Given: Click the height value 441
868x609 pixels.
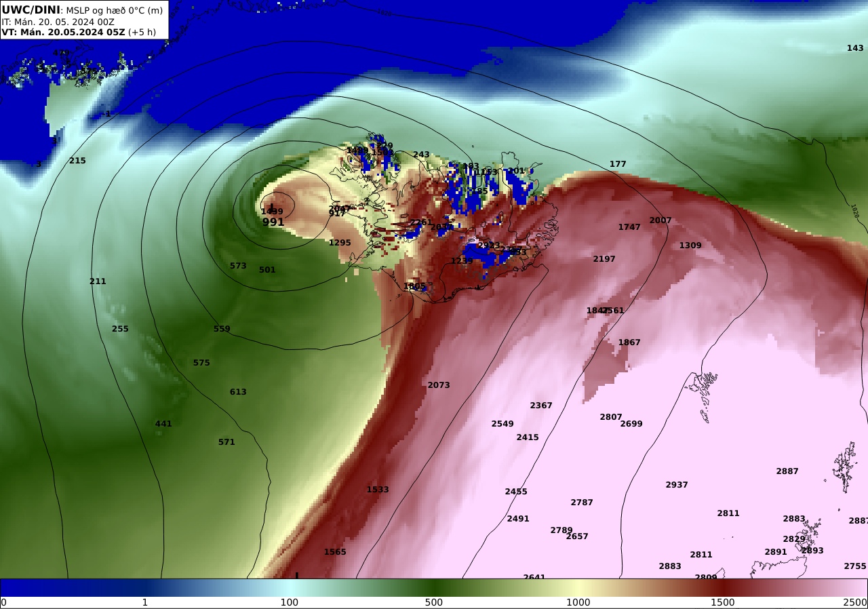Looking at the screenshot, I should [x=163, y=424].
